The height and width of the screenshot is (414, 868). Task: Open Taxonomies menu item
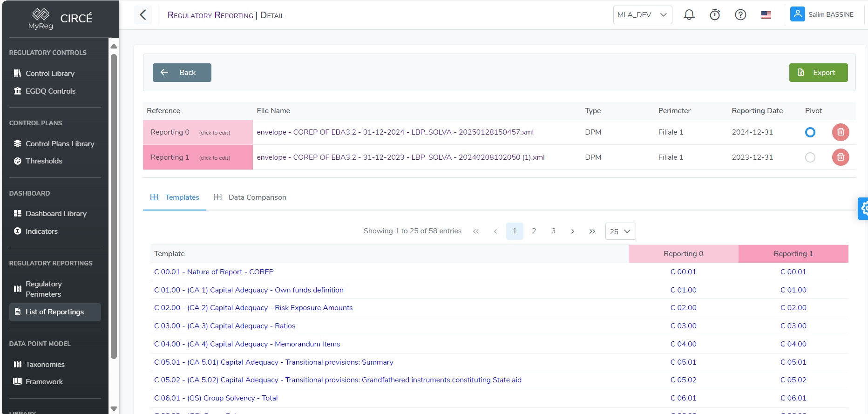click(45, 365)
